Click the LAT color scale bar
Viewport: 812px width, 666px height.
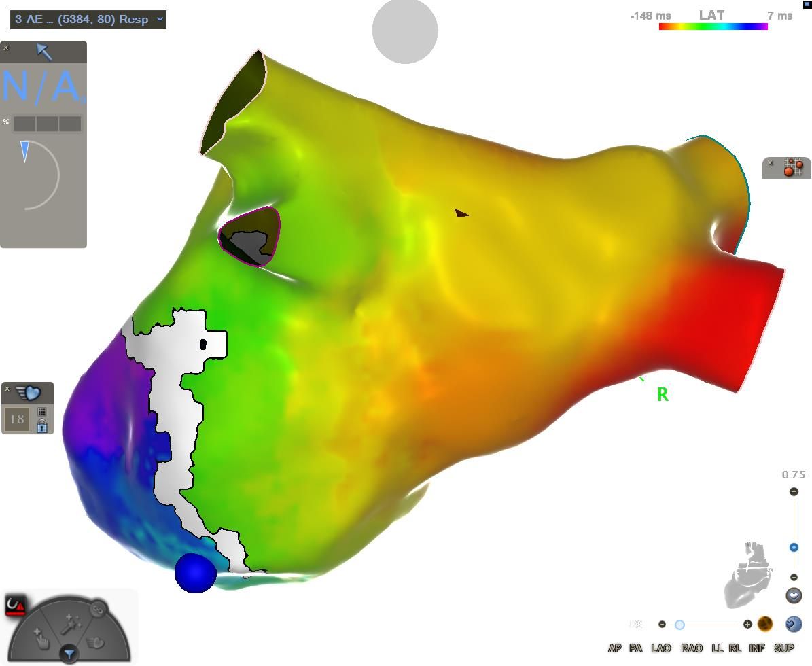(713, 27)
